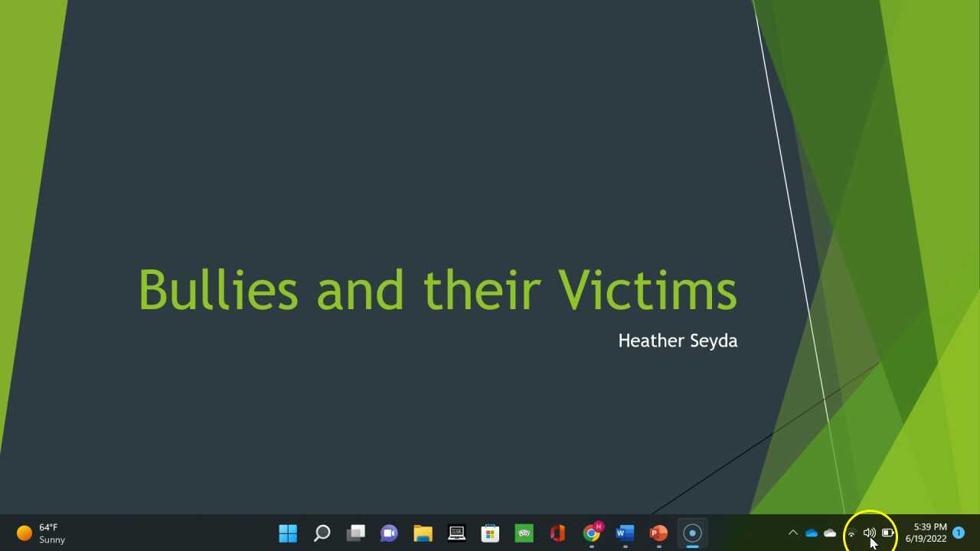The height and width of the screenshot is (551, 980).
Task: Open Google Chrome
Action: [x=591, y=533]
